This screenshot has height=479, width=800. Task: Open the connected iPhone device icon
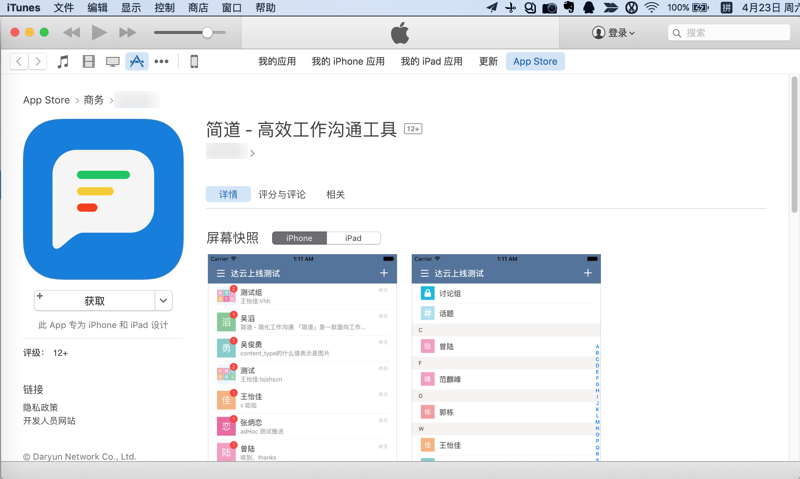click(x=194, y=62)
